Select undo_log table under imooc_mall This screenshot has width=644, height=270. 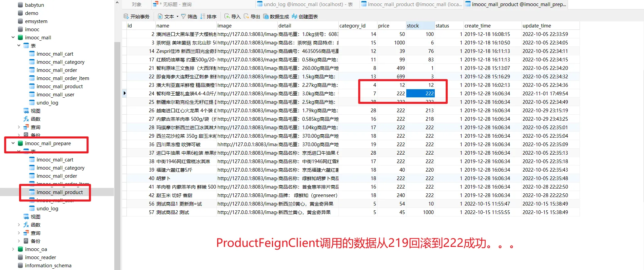[x=47, y=102]
